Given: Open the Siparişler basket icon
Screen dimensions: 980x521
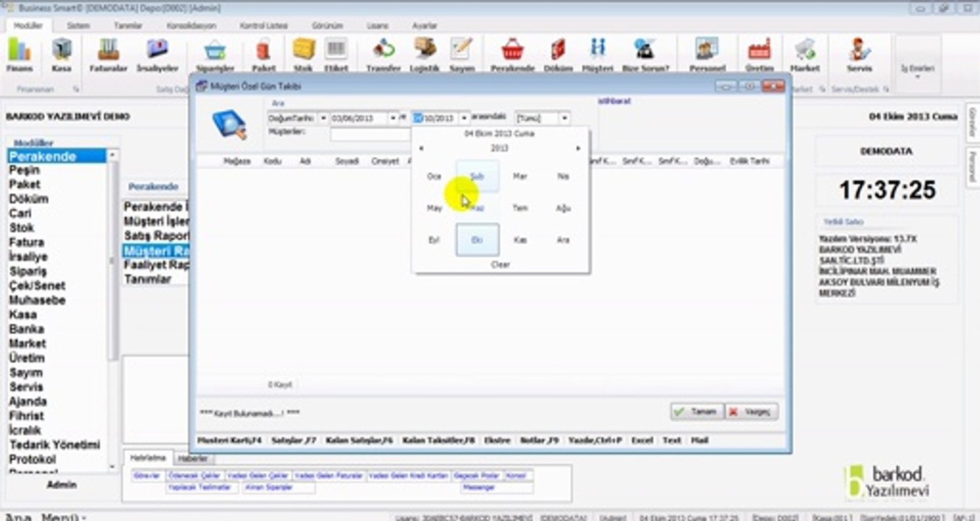Looking at the screenshot, I should pos(216,54).
